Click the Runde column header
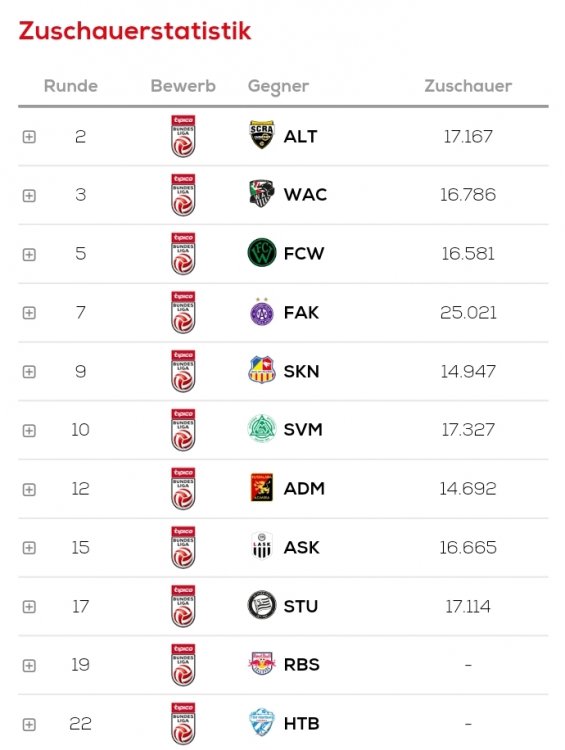This screenshot has height=750, width=565. 71,86
